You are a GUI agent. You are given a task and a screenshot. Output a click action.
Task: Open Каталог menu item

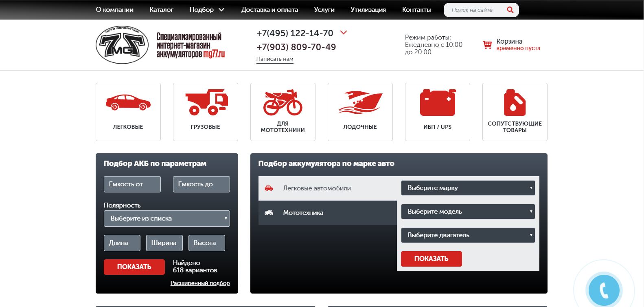162,10
